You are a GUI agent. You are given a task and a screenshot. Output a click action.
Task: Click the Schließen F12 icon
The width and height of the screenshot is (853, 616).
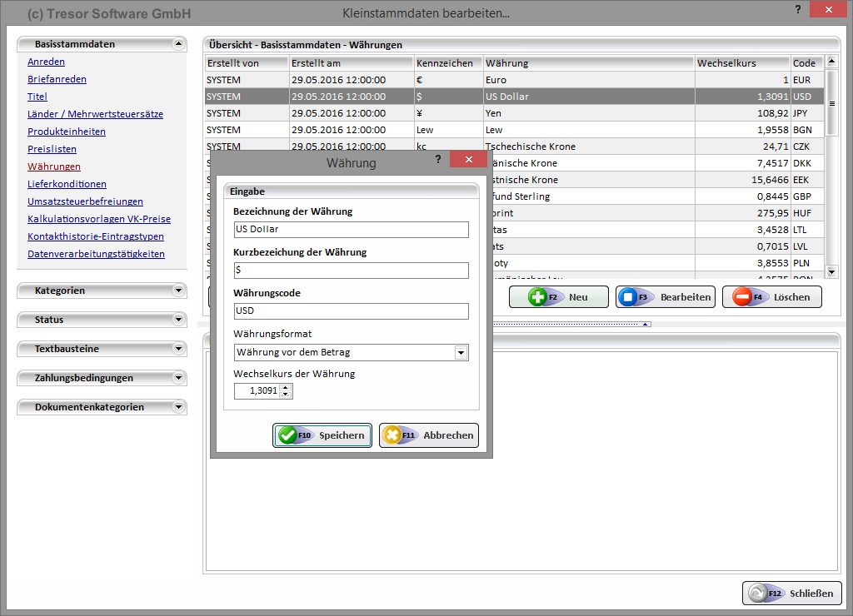tap(759, 594)
